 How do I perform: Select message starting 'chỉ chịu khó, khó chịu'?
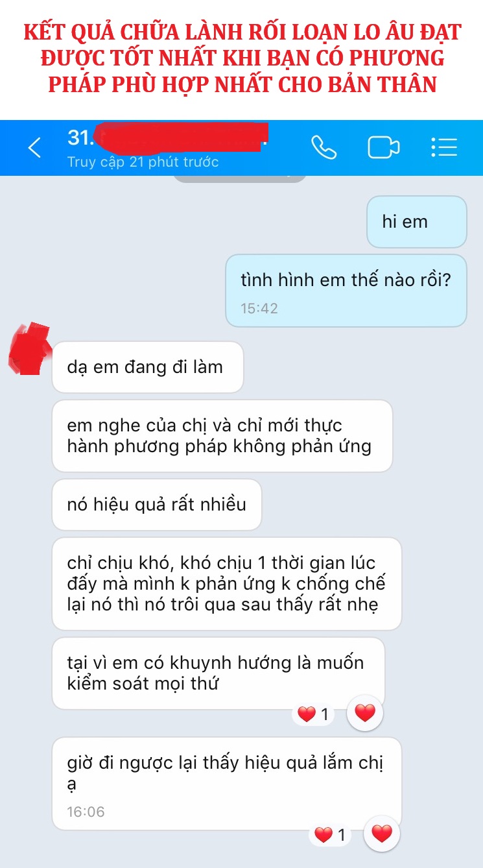[227, 583]
